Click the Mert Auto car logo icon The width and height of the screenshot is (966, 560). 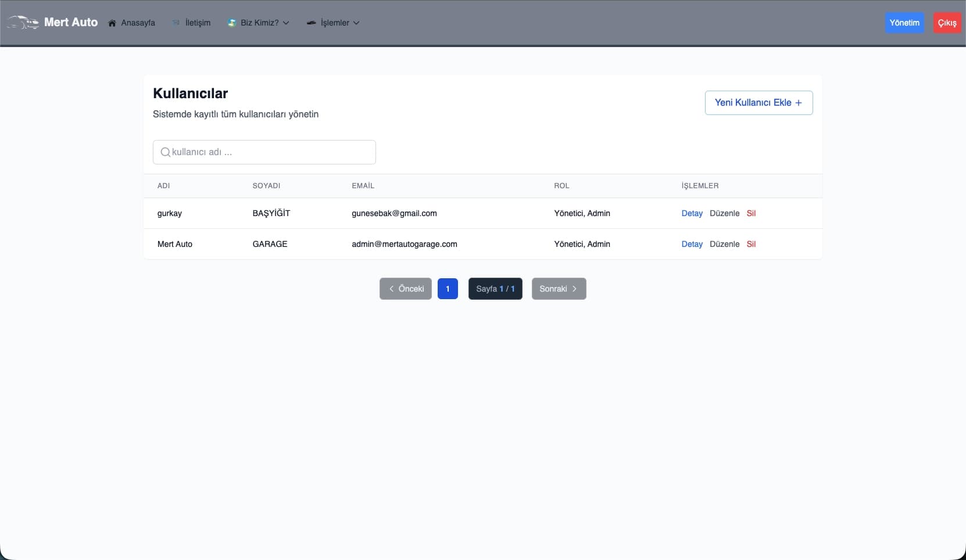point(23,23)
